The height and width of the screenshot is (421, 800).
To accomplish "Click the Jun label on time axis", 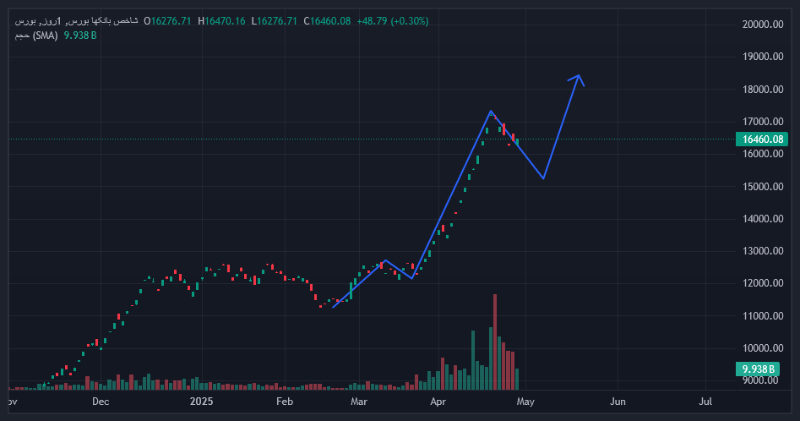I will [x=618, y=402].
